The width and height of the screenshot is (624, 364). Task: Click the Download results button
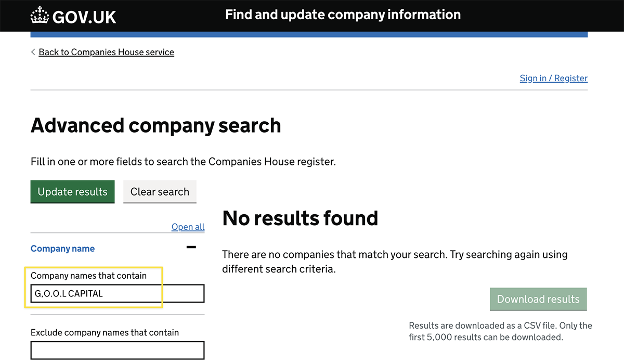538,299
